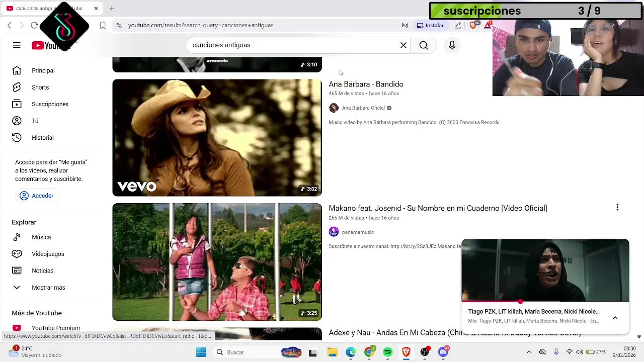Switch to Chrome on the taskbar

coord(369,352)
